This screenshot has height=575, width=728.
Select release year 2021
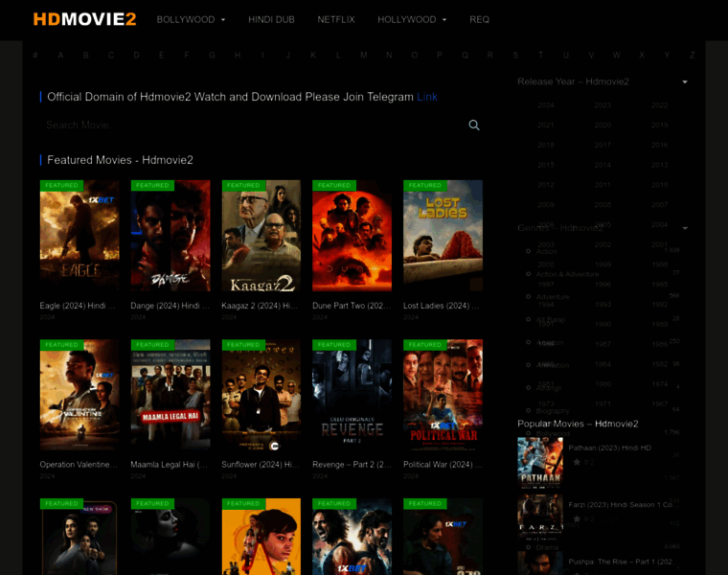[x=546, y=126]
